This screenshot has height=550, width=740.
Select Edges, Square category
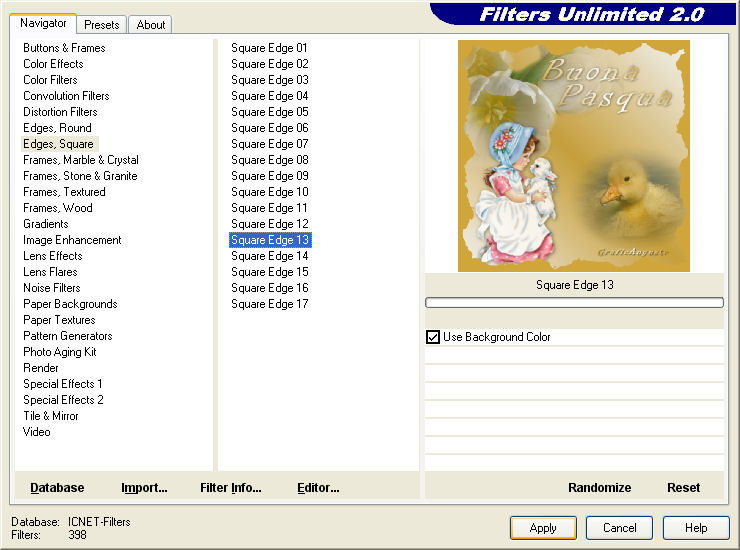tap(59, 144)
